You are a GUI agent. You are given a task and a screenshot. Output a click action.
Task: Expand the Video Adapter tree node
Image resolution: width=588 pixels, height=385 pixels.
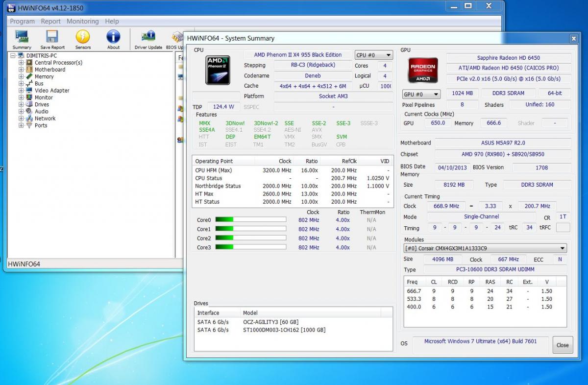[21, 91]
